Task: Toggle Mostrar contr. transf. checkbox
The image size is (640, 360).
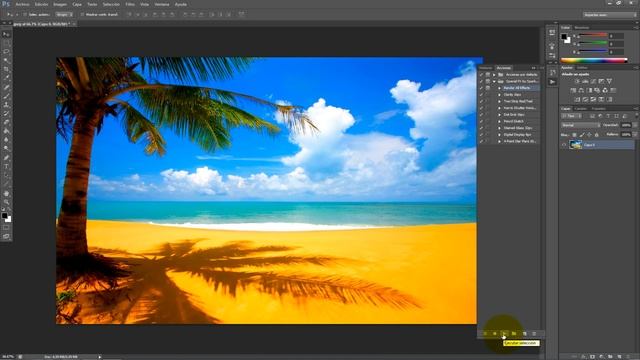Action: click(x=82, y=15)
